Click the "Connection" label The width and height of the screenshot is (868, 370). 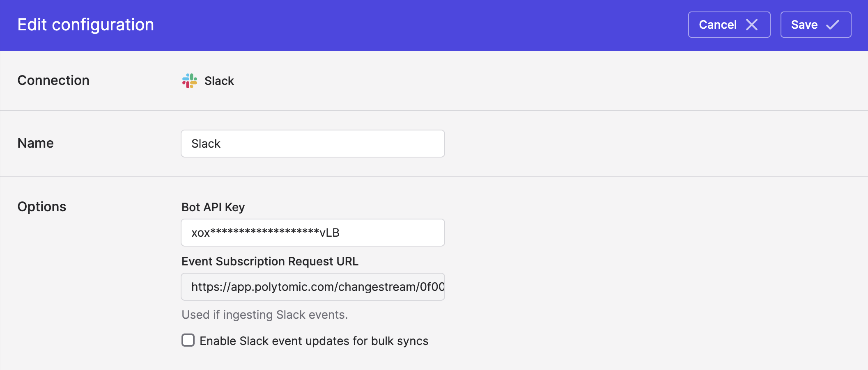tap(53, 80)
